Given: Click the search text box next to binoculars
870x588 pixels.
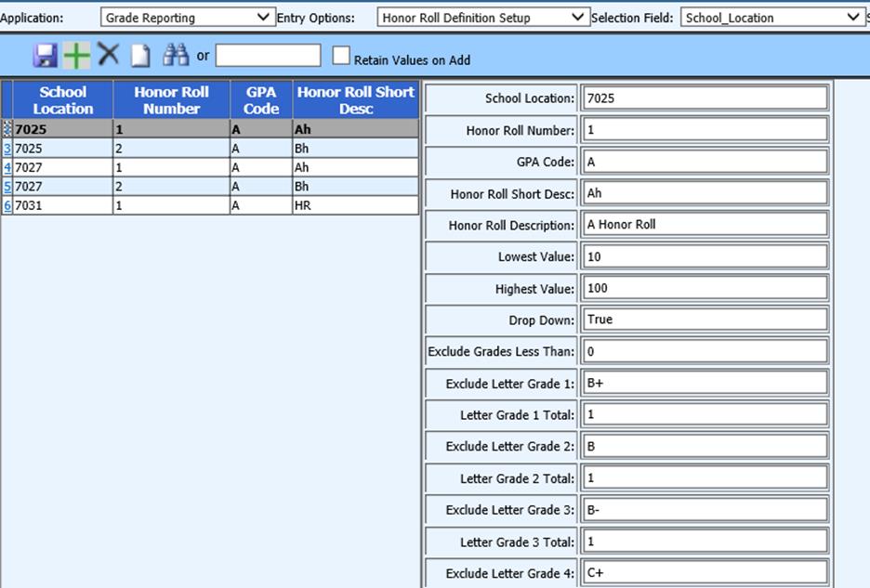Looking at the screenshot, I should point(268,56).
